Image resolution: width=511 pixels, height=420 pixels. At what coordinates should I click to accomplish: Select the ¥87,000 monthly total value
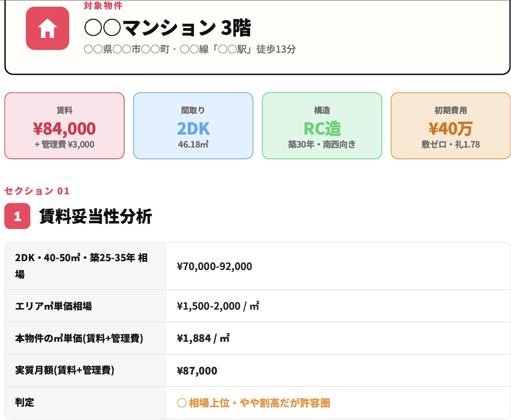[x=197, y=371]
